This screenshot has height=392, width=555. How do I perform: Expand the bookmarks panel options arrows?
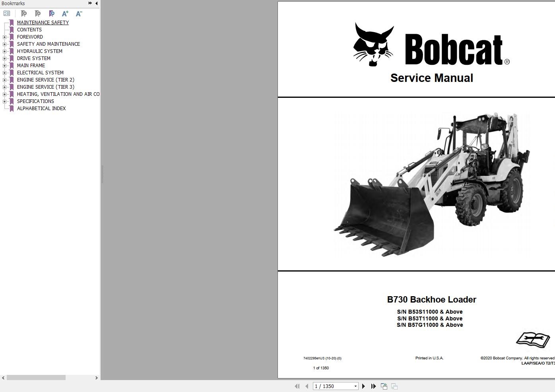[90, 3]
